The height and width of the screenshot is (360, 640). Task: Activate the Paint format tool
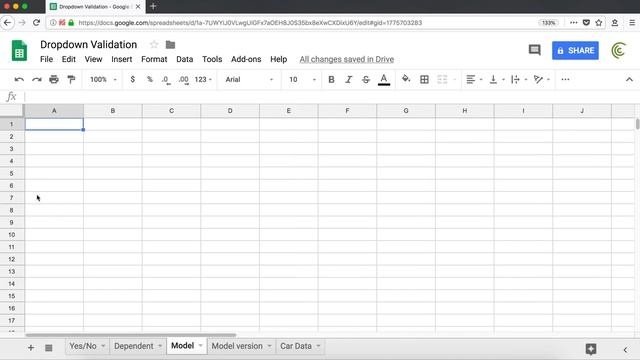click(71, 80)
